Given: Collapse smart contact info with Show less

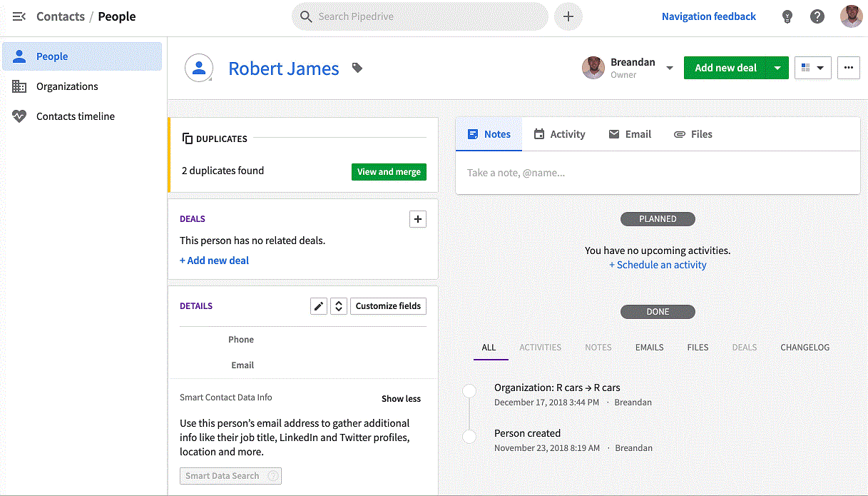Looking at the screenshot, I should point(401,399).
